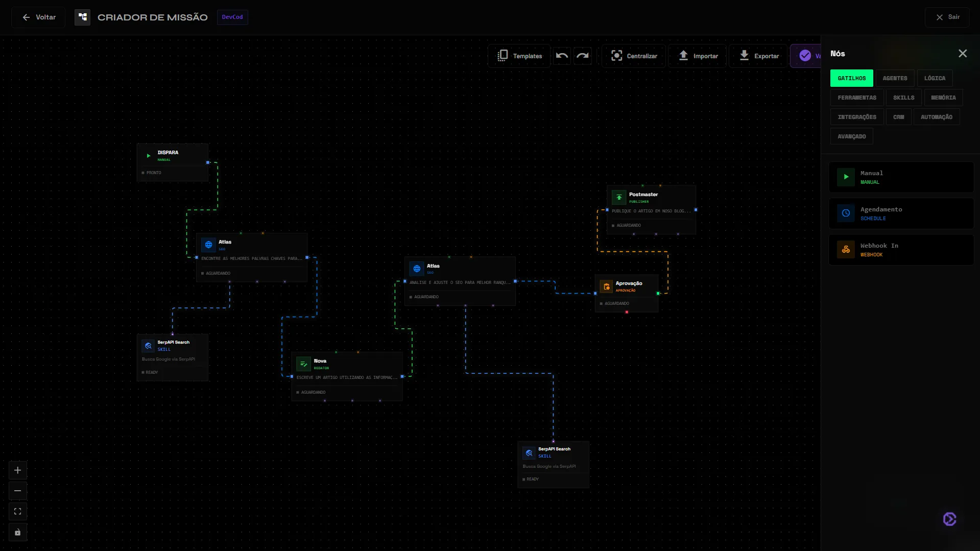Click the fit-to-screen icon
Screen dimensions: 980x551
point(18,511)
